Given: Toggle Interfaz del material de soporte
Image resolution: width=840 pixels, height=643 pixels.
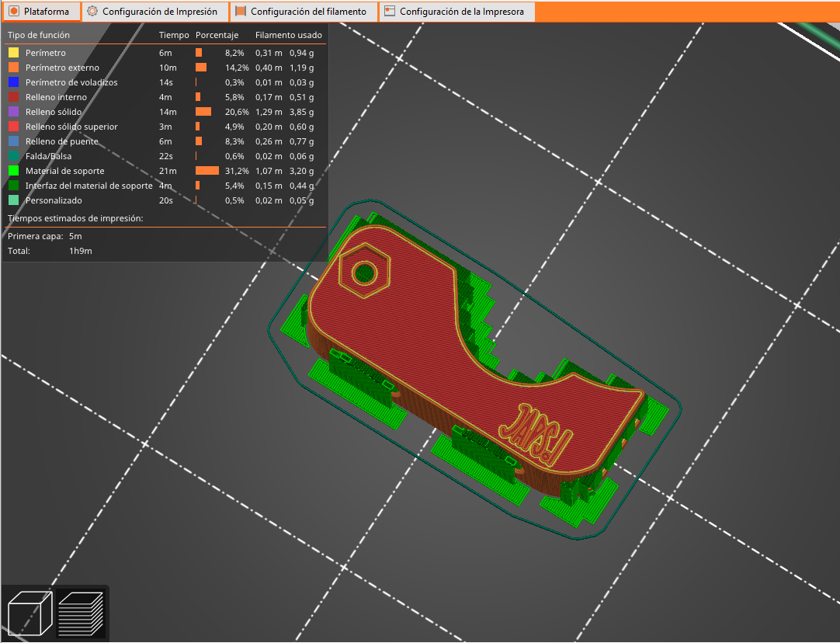Looking at the screenshot, I should pyautogui.click(x=89, y=186).
